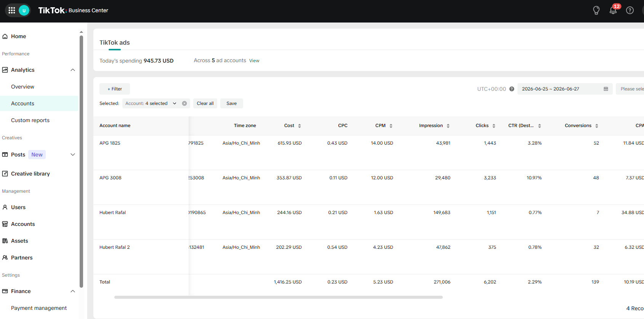The height and width of the screenshot is (319, 644).
Task: Select Accounts under Analytics
Action: point(39,103)
